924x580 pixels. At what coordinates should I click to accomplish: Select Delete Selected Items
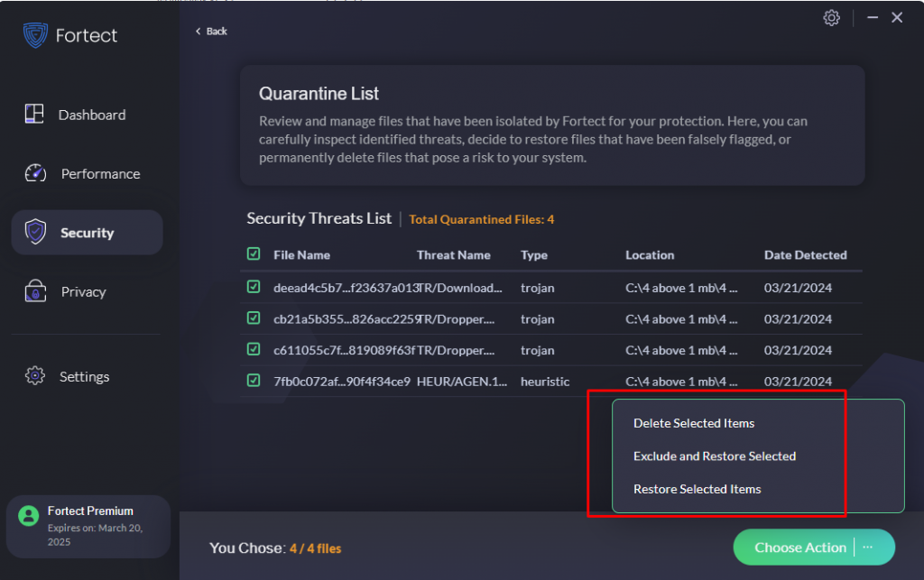[x=694, y=423]
